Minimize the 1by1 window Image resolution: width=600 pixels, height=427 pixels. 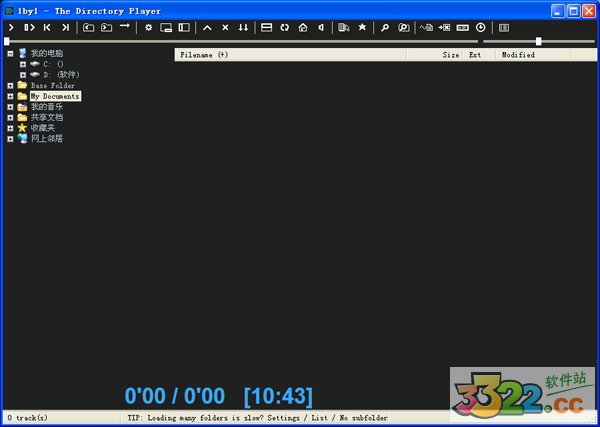click(x=558, y=11)
